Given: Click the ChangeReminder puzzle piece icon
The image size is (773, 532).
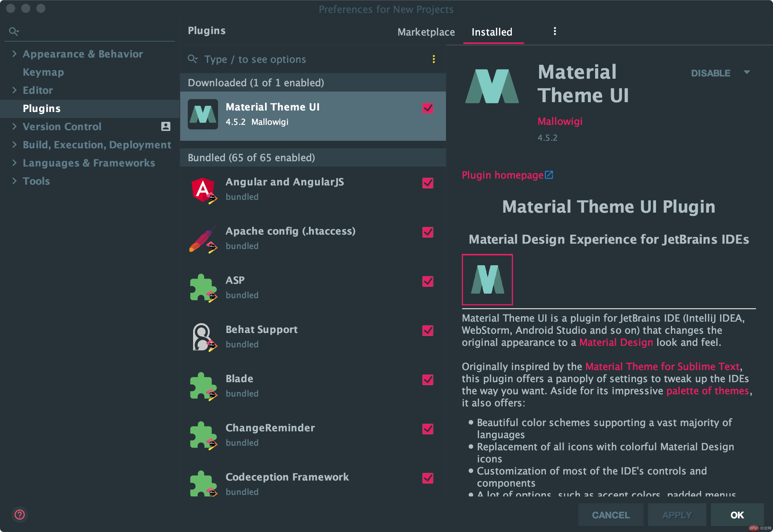Looking at the screenshot, I should [203, 436].
